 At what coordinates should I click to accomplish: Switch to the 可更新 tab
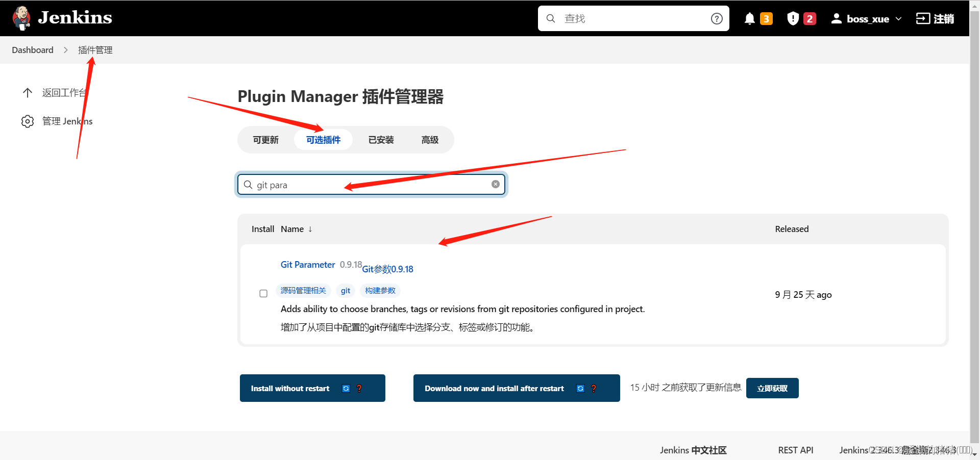(266, 140)
